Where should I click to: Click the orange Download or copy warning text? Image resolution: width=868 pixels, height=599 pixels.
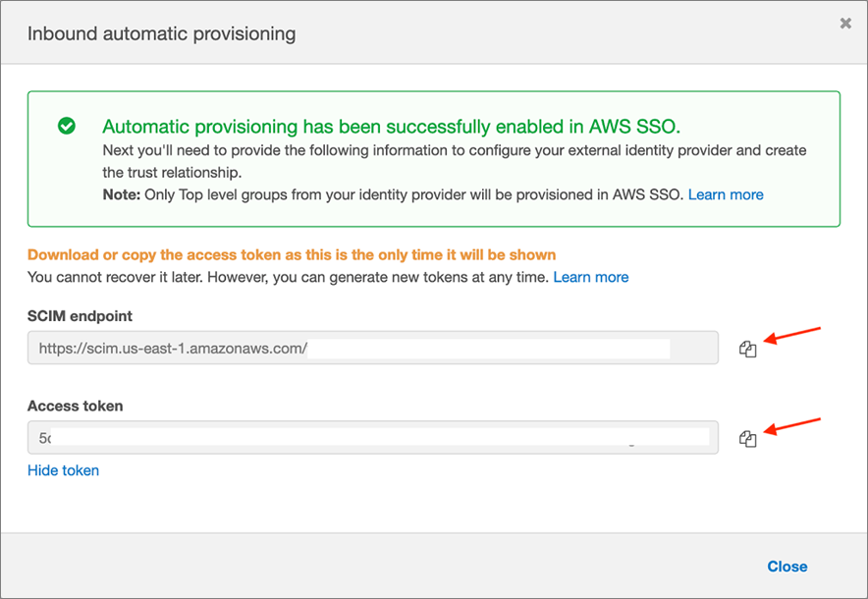click(292, 254)
